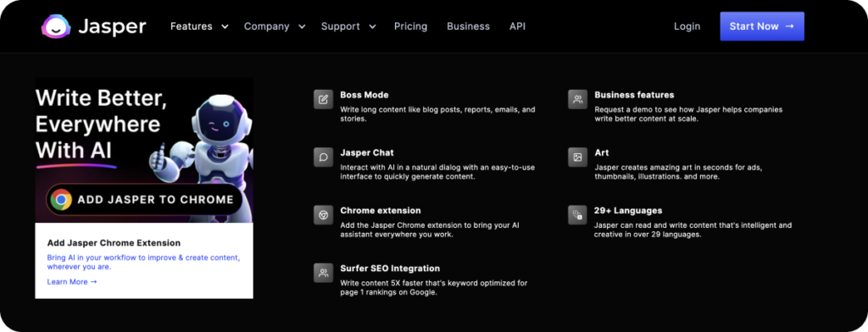Select the Art image icon
The height and width of the screenshot is (332, 868).
click(578, 158)
